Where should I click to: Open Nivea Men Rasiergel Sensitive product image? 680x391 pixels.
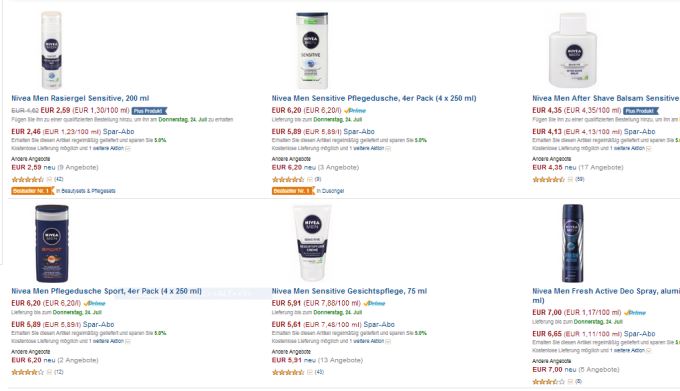click(x=51, y=50)
